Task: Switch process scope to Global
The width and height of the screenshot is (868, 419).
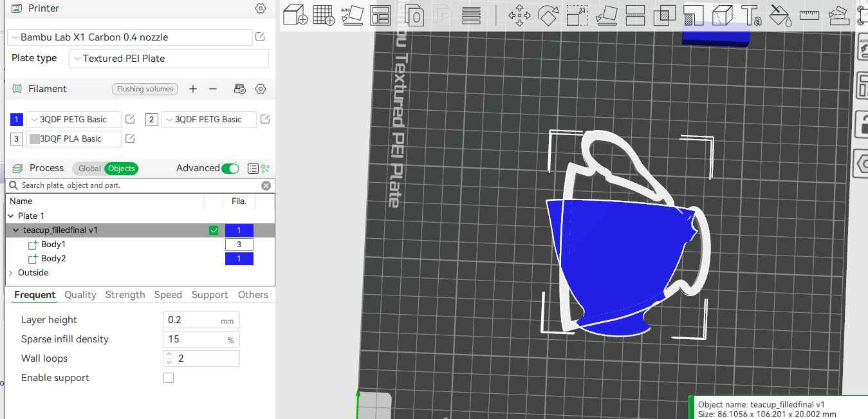Action: click(89, 169)
